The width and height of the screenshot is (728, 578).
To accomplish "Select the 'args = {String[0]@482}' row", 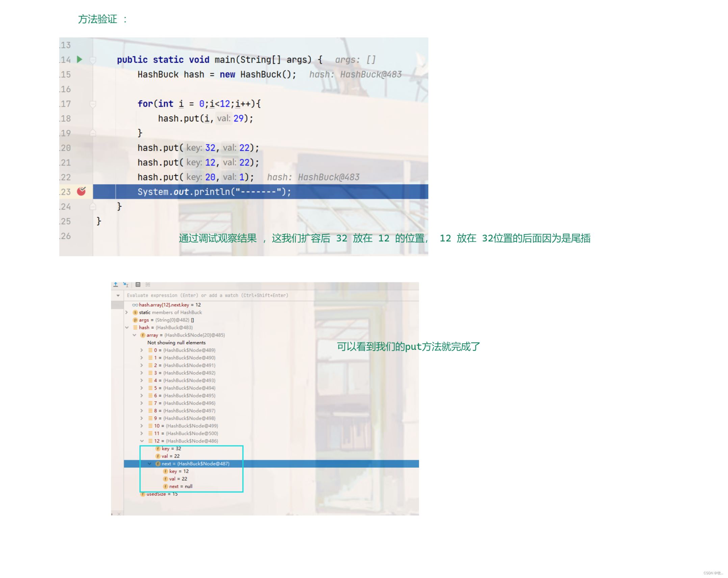I will pos(163,320).
